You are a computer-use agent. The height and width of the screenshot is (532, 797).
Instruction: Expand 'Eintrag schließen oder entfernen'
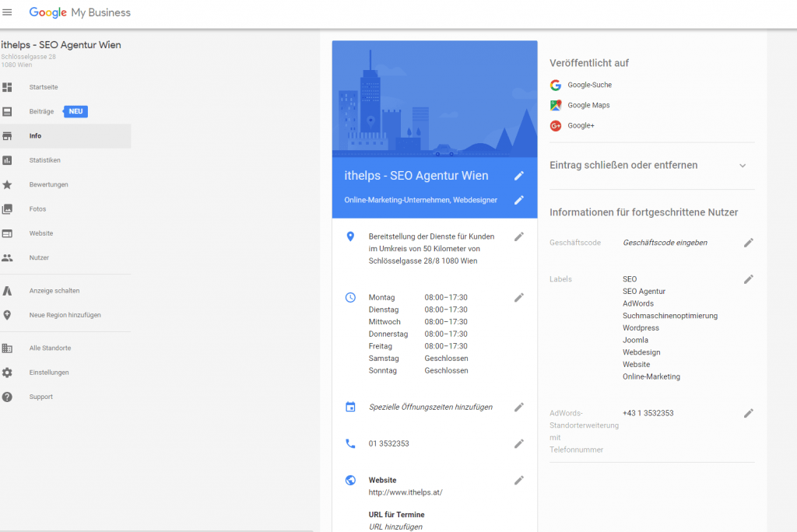pyautogui.click(x=743, y=166)
